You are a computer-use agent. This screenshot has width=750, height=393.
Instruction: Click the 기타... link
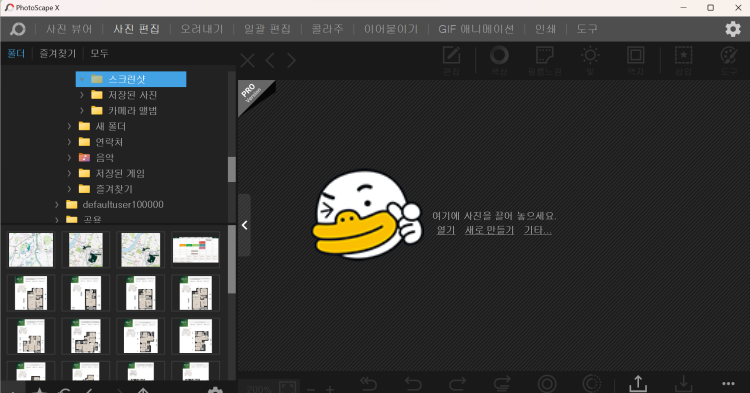click(538, 230)
